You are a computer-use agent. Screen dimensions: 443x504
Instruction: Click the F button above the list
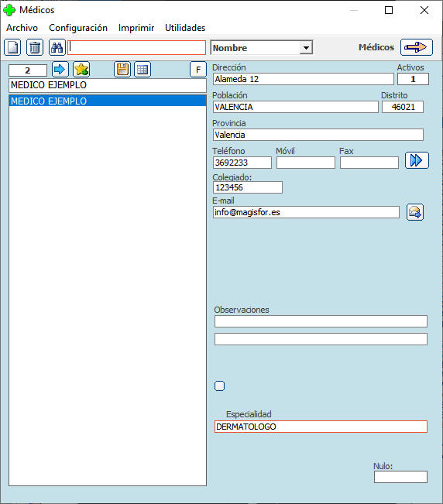[x=198, y=70]
